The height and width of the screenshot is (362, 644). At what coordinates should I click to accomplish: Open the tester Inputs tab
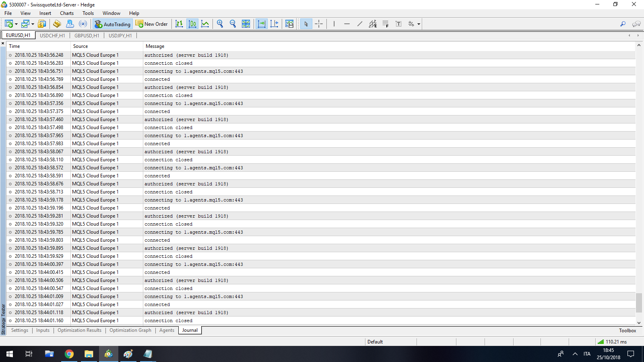[43, 330]
